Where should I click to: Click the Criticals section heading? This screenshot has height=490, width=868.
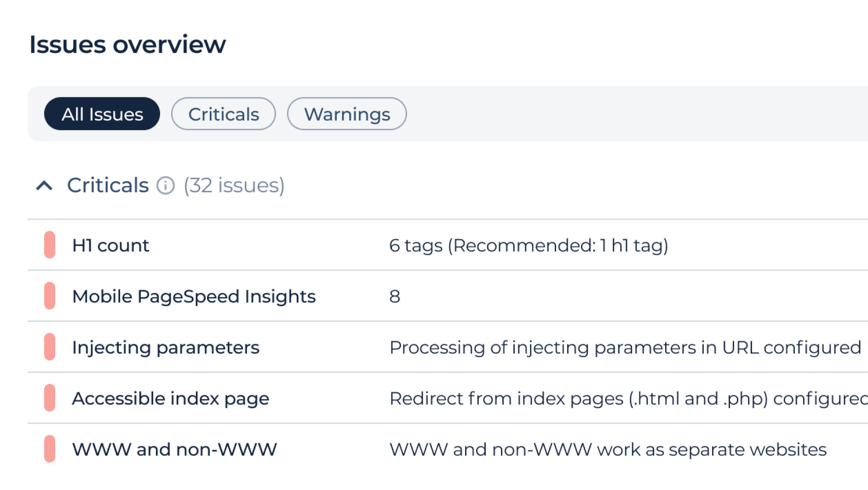coord(108,185)
